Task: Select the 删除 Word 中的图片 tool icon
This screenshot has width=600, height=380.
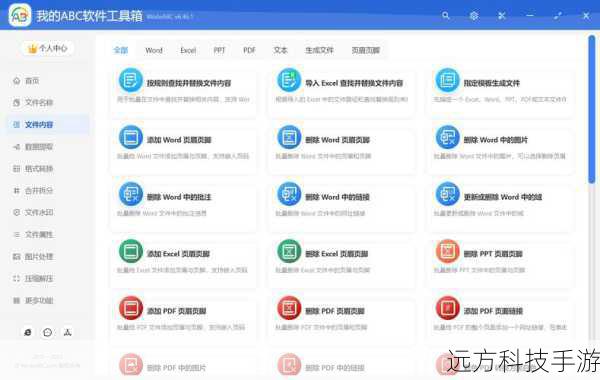Action: [447, 137]
